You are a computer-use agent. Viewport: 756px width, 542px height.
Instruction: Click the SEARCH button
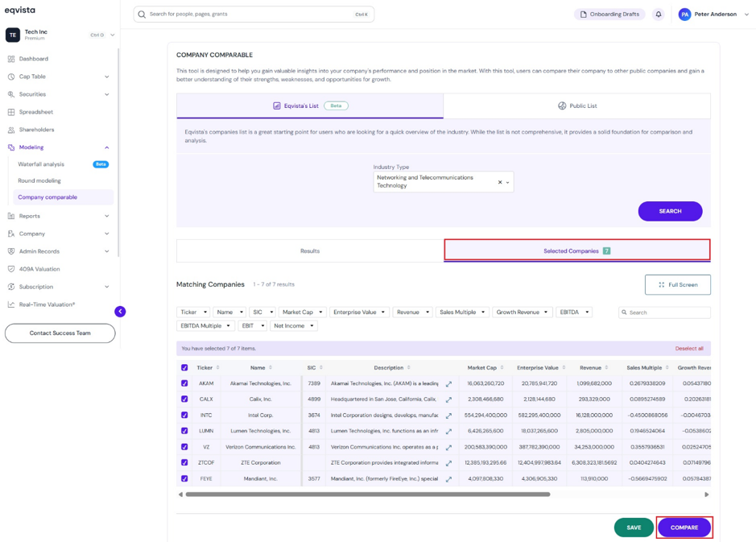(x=670, y=211)
